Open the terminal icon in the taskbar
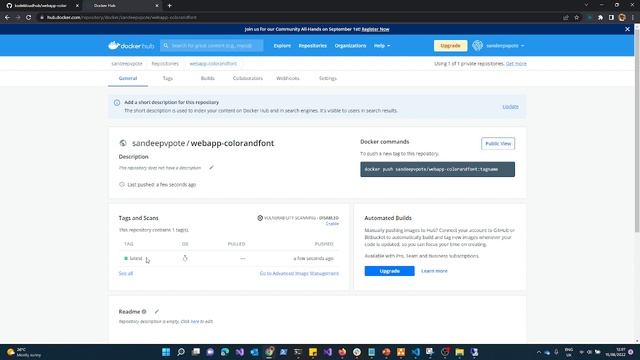640x360 pixels. 298,352
